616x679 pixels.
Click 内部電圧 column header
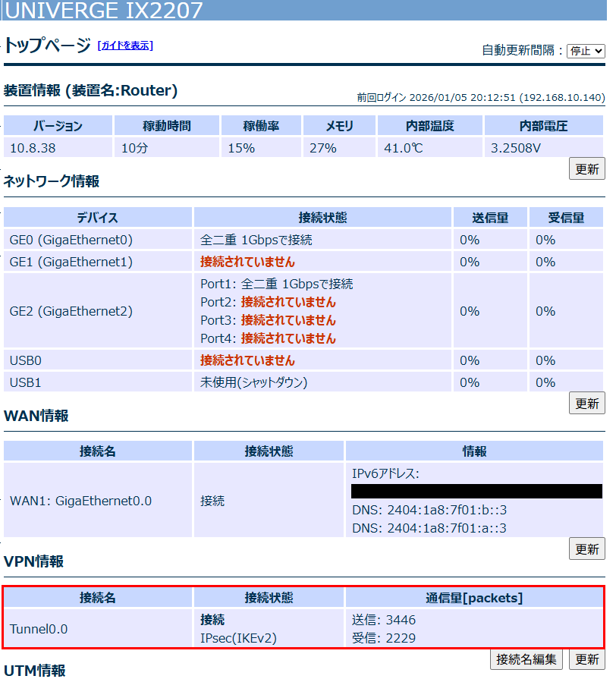click(x=543, y=126)
